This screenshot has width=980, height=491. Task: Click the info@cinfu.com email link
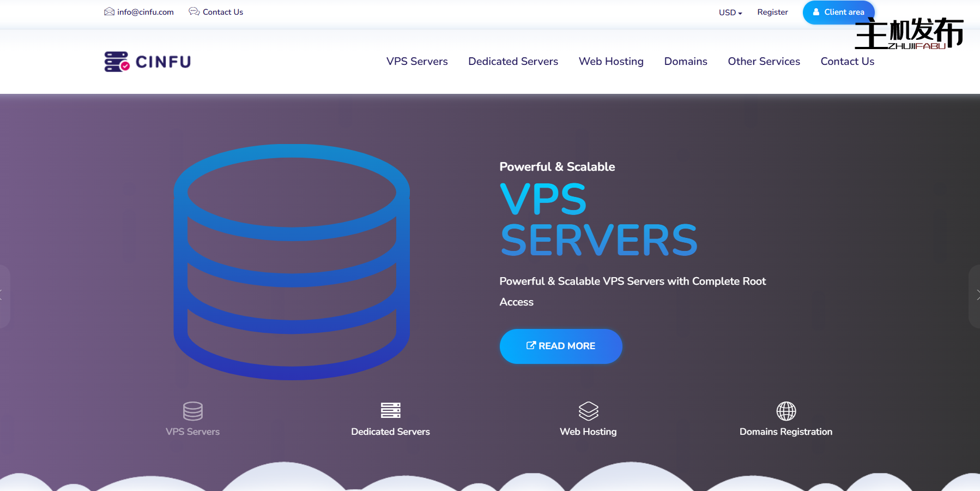click(146, 12)
